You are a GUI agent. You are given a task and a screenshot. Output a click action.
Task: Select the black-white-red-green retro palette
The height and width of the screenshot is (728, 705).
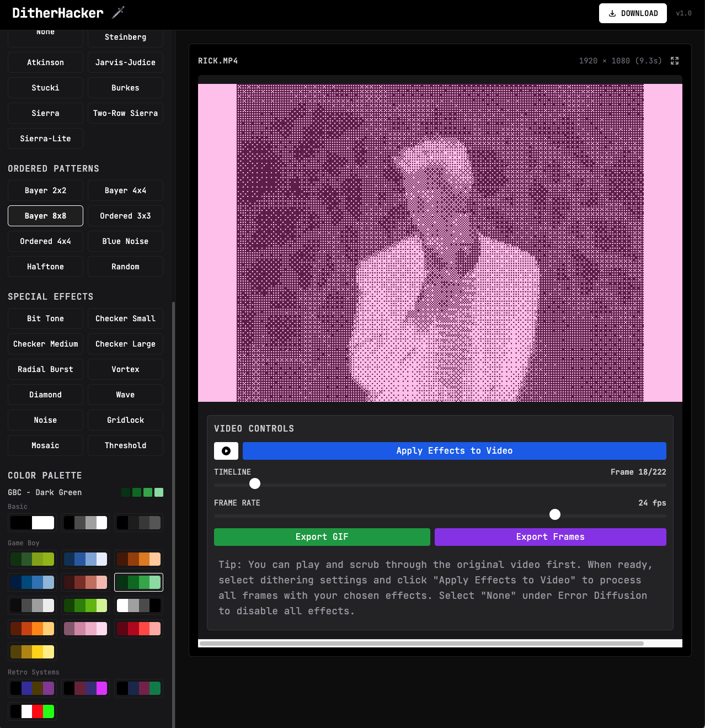(x=32, y=711)
